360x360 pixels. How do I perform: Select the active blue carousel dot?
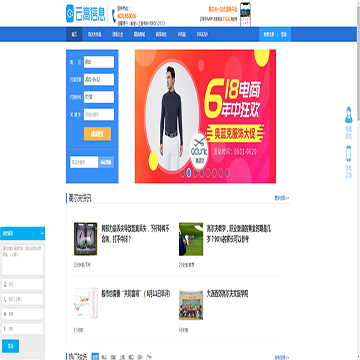pos(189,172)
